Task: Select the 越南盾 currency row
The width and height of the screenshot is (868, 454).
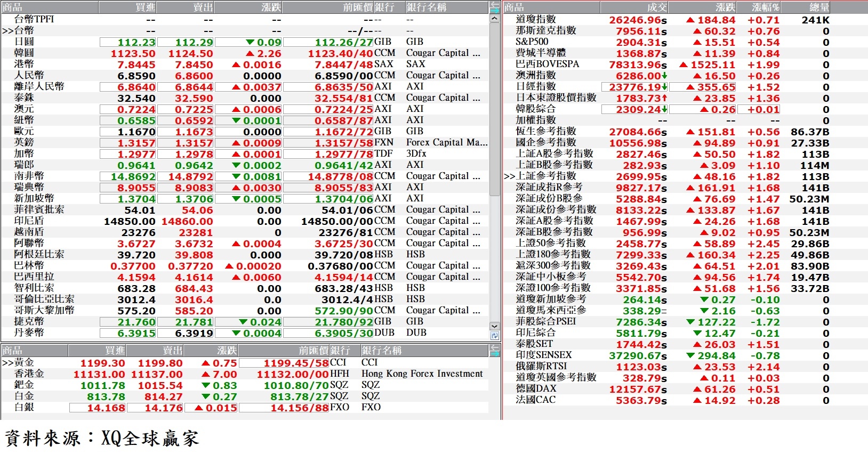Action: (245, 232)
